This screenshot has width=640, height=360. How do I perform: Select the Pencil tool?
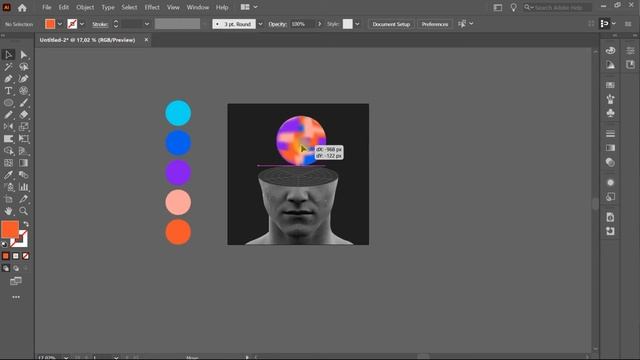click(8, 115)
